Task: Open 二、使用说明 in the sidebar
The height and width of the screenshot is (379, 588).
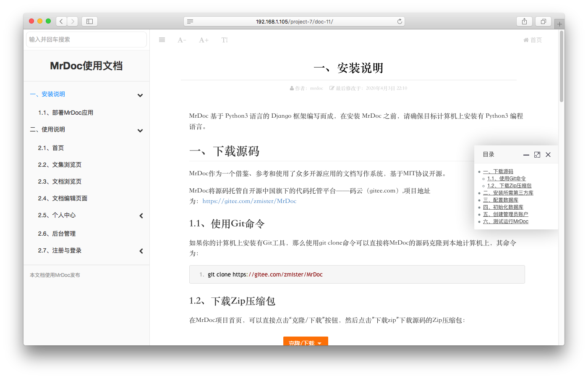Action: tap(47, 129)
